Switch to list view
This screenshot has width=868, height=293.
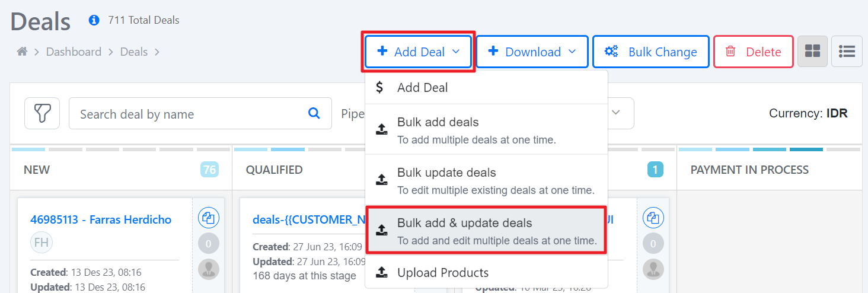tap(847, 52)
